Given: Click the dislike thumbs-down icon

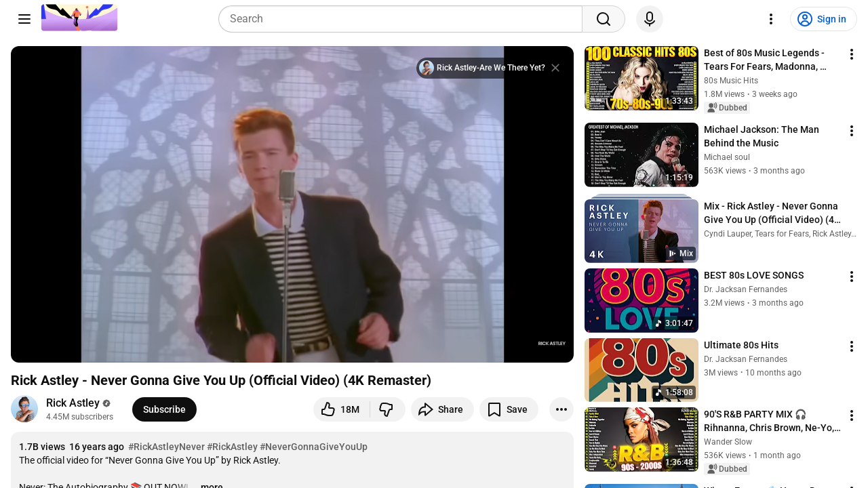Looking at the screenshot, I should (387, 409).
